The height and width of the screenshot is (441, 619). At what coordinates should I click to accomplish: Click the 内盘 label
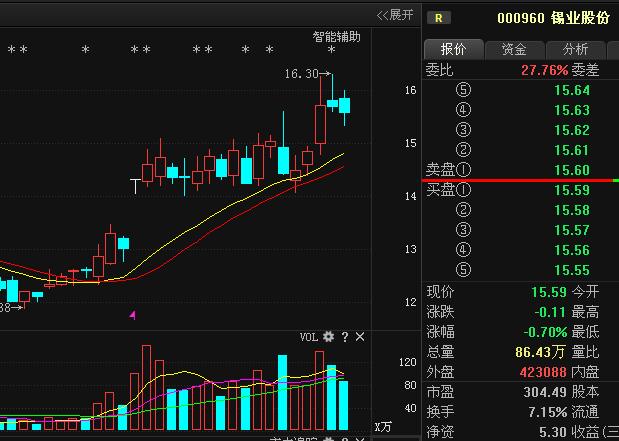tap(585, 372)
